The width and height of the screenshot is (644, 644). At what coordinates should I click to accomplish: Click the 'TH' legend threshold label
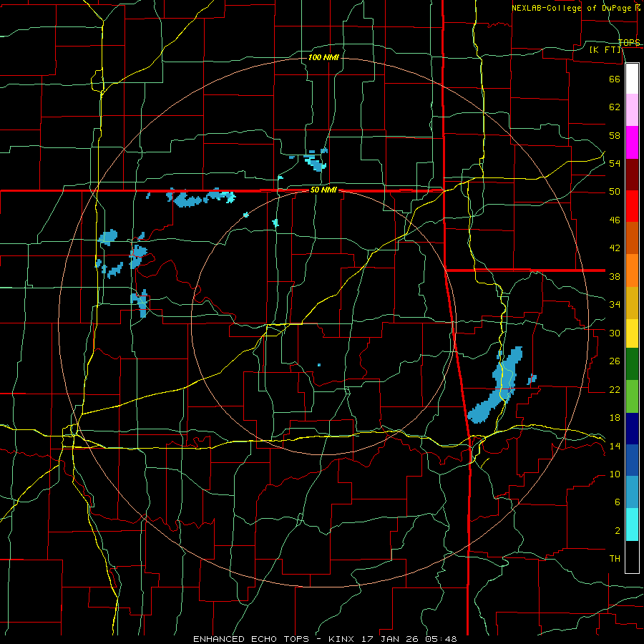[615, 559]
